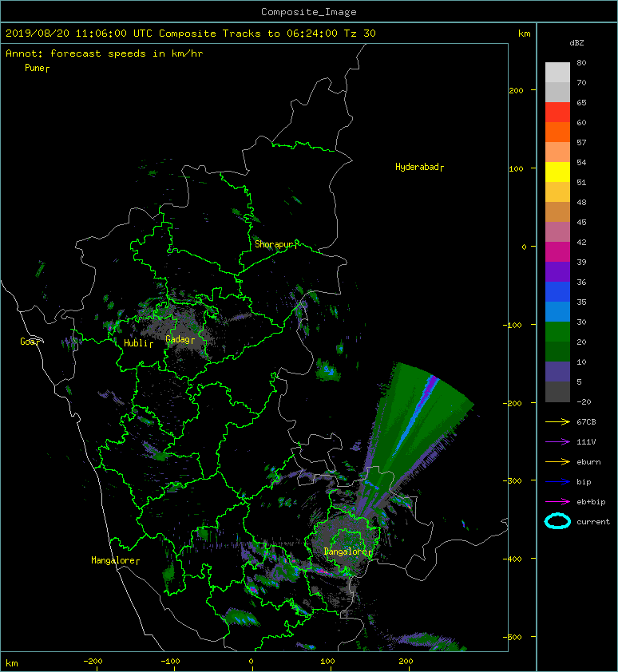Image resolution: width=618 pixels, height=672 pixels.
Task: Click the cyan 'current' ellipse legend icon
Action: tap(557, 521)
